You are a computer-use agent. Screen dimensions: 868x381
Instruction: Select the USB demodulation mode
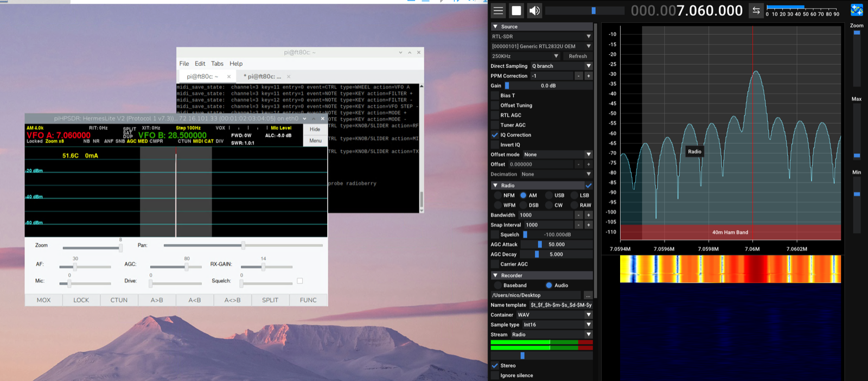[x=549, y=195]
